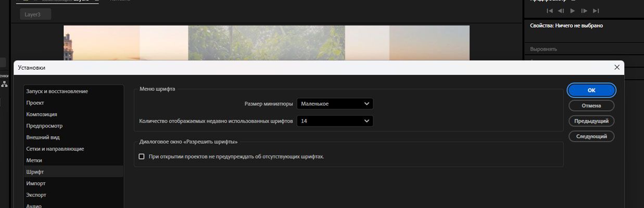The height and width of the screenshot is (208, 644).
Task: Close the Установки dialog
Action: [x=617, y=68]
